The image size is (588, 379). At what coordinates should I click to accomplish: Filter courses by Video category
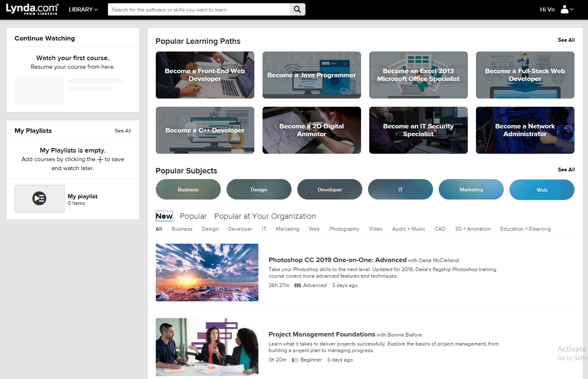(376, 229)
